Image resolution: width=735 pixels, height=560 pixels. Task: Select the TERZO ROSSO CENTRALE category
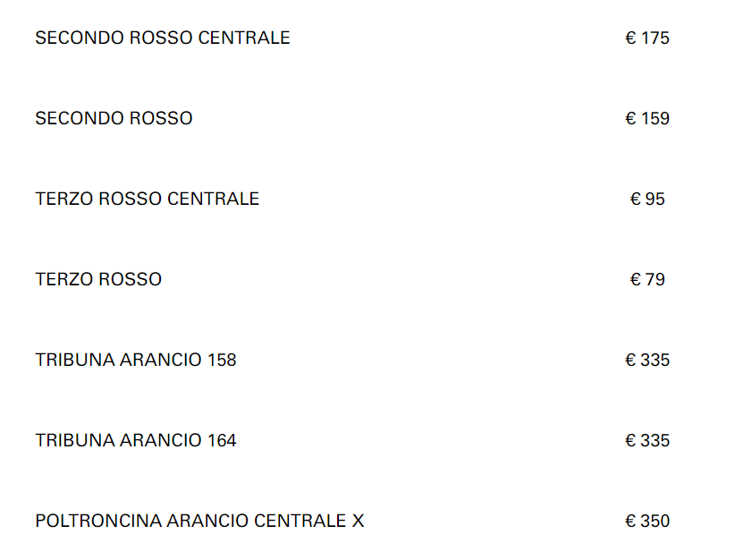click(x=148, y=199)
